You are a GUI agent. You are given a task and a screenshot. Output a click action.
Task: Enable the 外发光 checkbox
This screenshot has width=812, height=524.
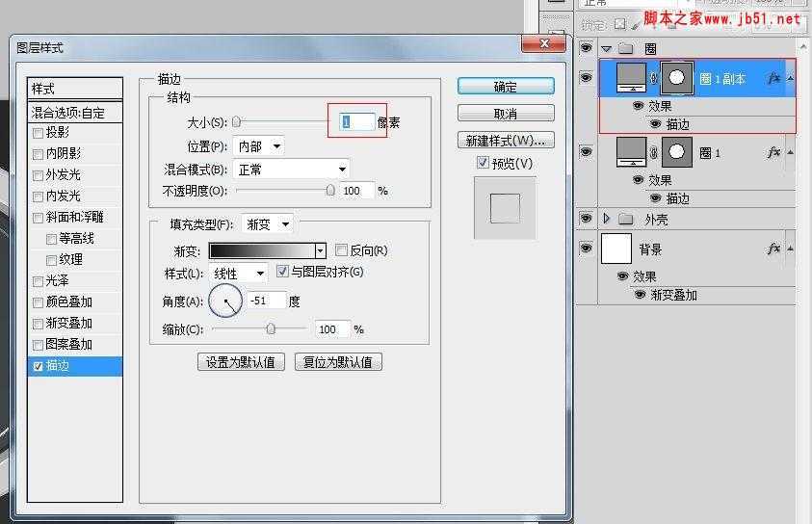pyautogui.click(x=38, y=175)
